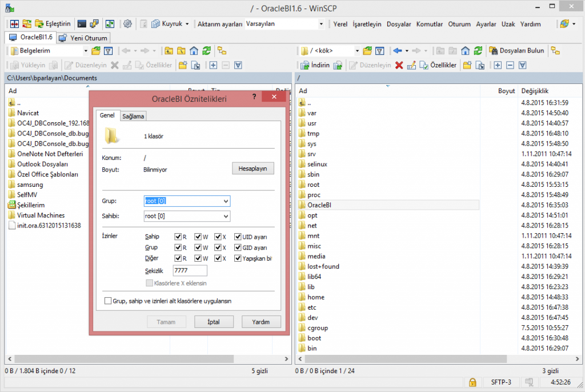Refresh the remote panel with green arrows icon
Viewport: 585px width, 392px height.
point(478,51)
